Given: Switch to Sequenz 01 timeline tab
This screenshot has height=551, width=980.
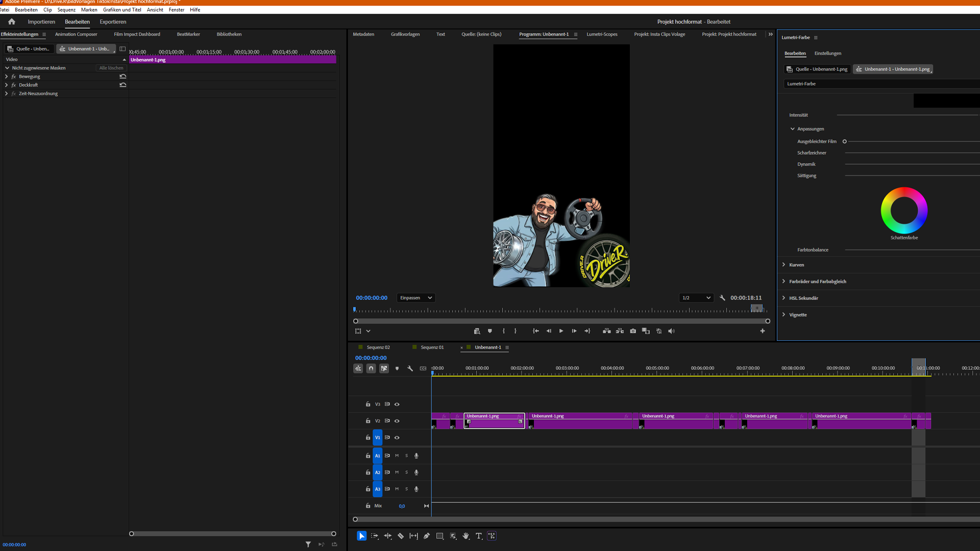Looking at the screenshot, I should pyautogui.click(x=432, y=347).
